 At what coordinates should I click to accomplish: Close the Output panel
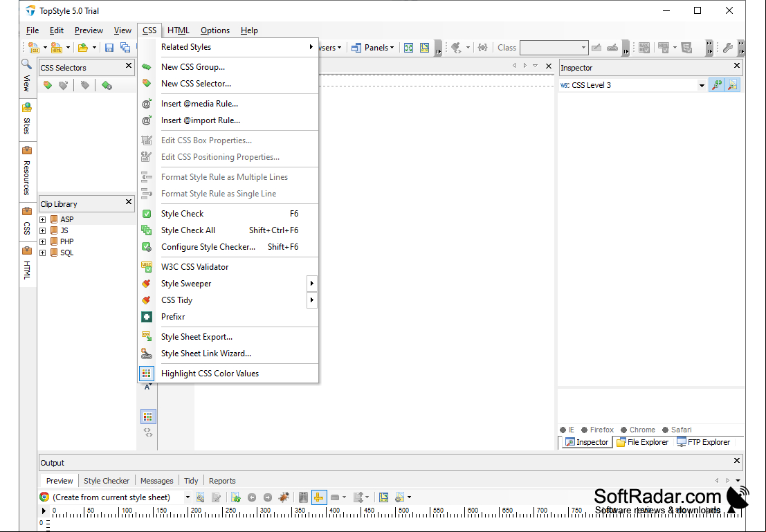[x=737, y=460]
